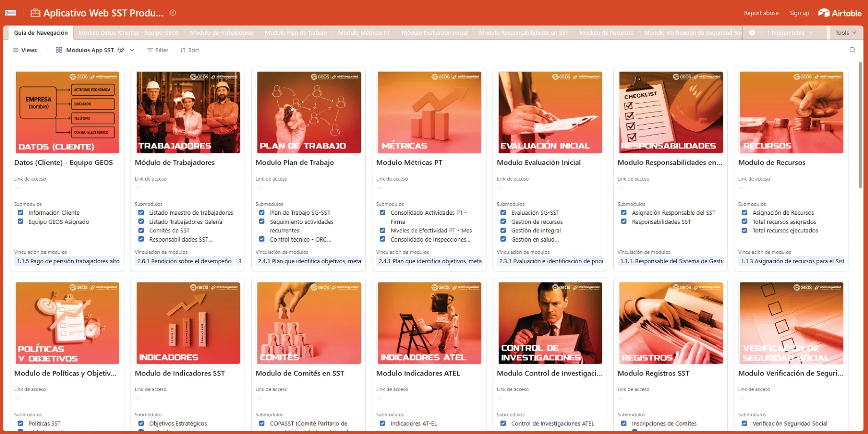The image size is (868, 434).
Task: Click the Views hamburger icon
Action: [x=16, y=50]
